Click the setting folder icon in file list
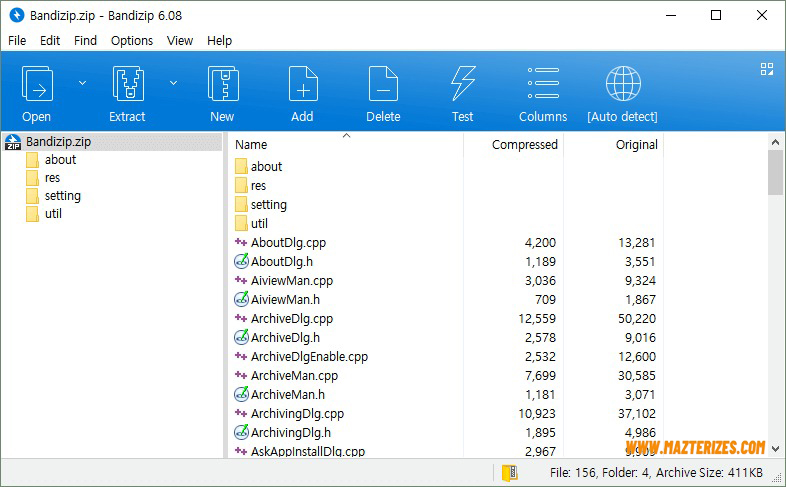This screenshot has width=786, height=487. click(241, 204)
